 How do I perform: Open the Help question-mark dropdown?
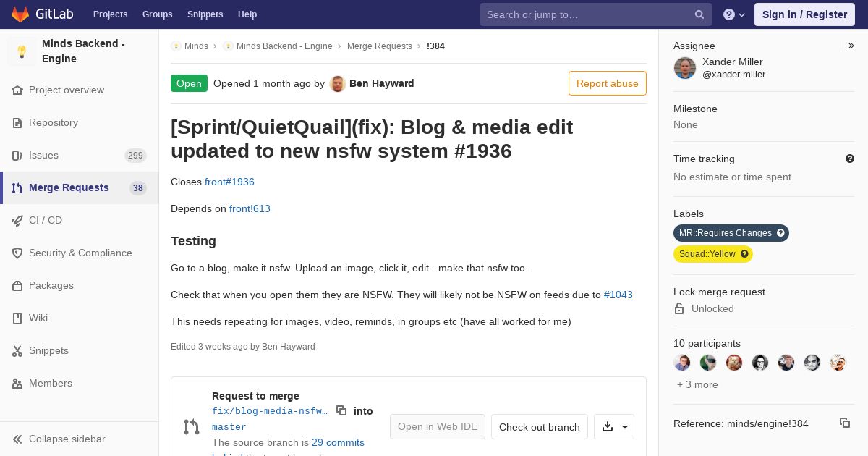click(734, 14)
